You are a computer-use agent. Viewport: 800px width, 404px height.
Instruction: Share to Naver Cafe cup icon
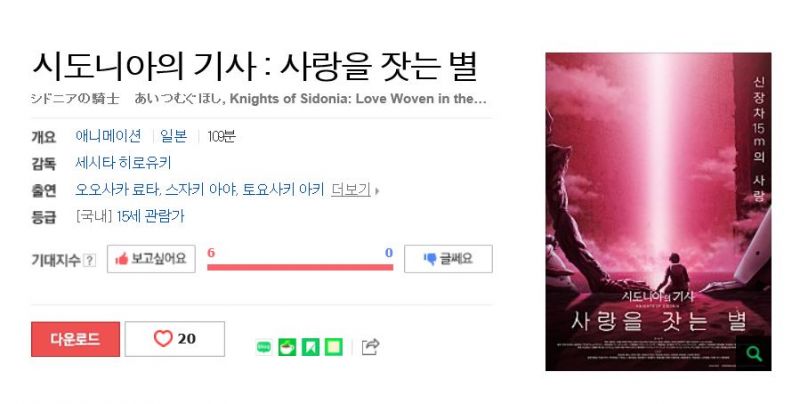tap(287, 347)
